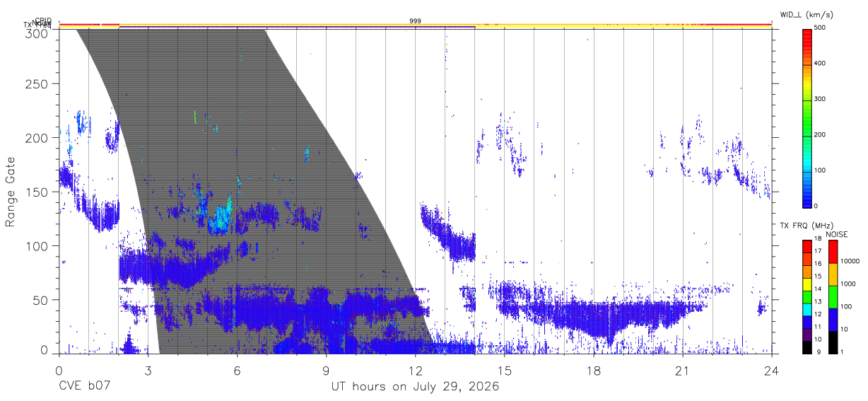868x401 pixels.
Task: Click the '14' tick of TX FRQ legend
Action: coord(818,289)
